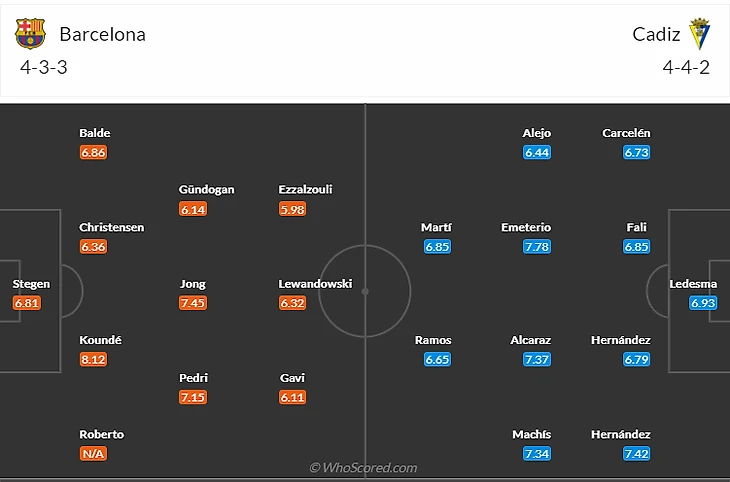Click the Barcelona club crest icon

pyautogui.click(x=30, y=34)
